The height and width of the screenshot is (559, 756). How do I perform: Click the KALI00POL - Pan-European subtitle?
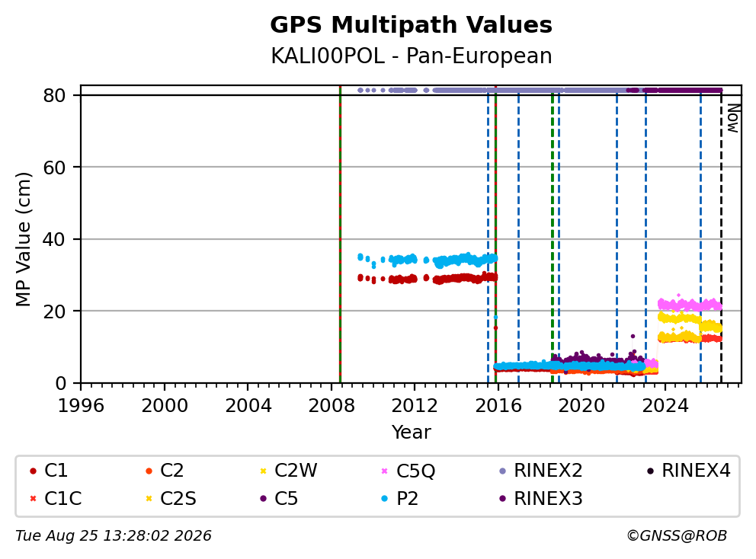[412, 56]
